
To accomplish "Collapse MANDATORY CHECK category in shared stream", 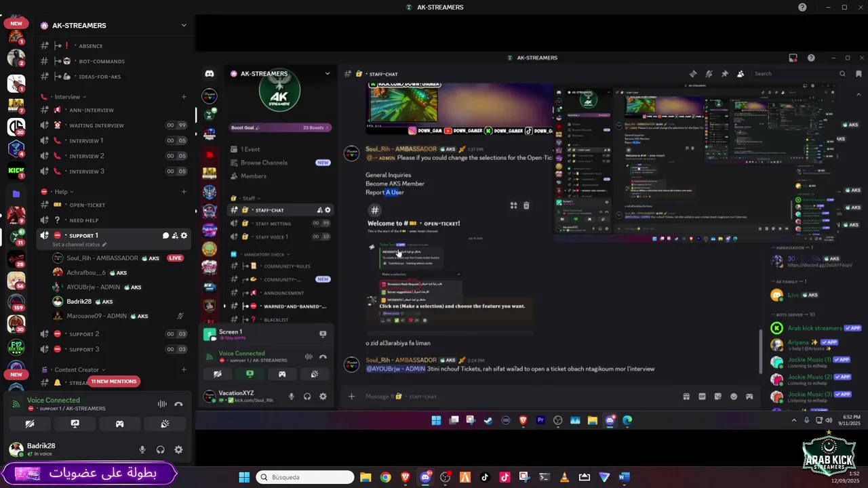I will pos(264,254).
